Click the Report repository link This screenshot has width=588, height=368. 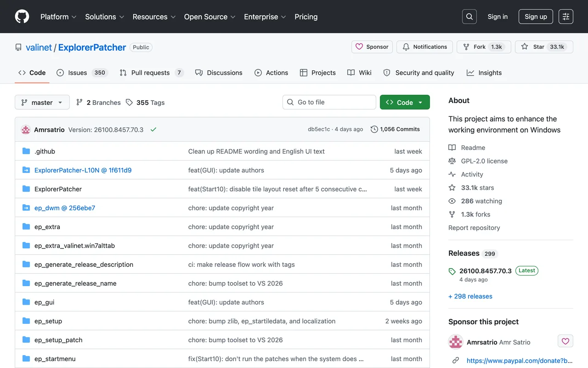(474, 228)
